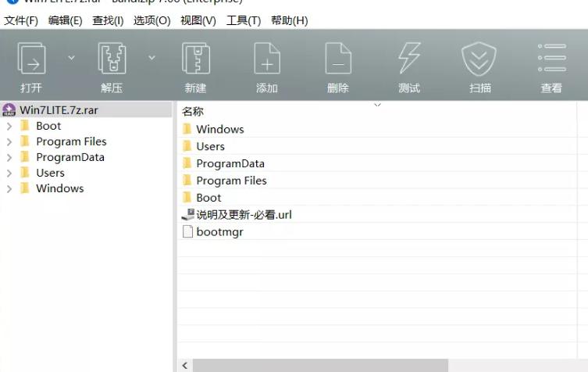Click folder icon of Program Files in tree
The image size is (588, 372).
pos(25,141)
